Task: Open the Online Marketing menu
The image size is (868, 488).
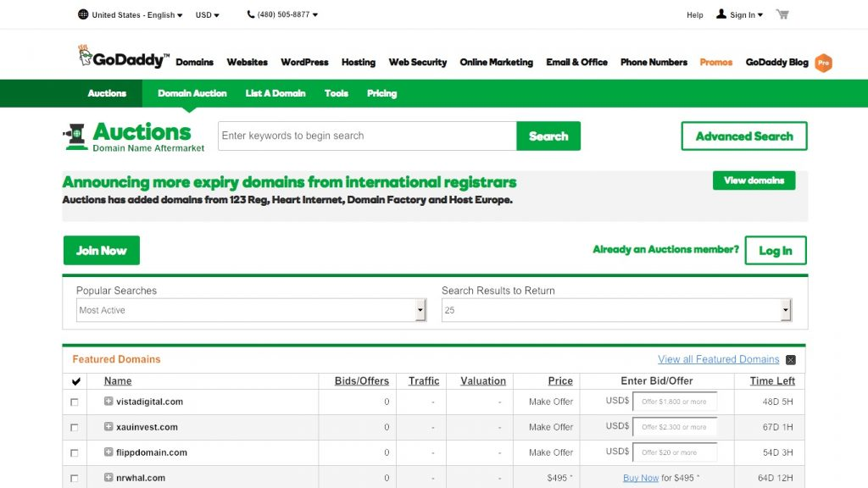Action: tap(496, 62)
